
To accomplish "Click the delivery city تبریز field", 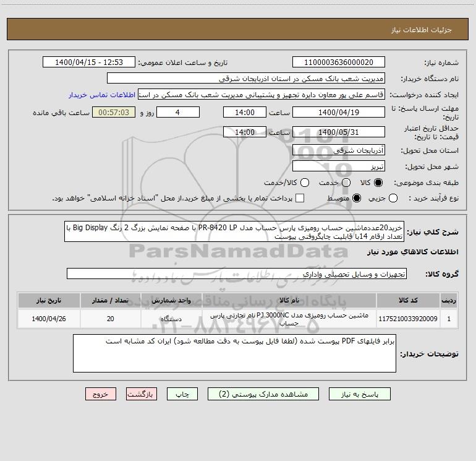I will [x=339, y=166].
